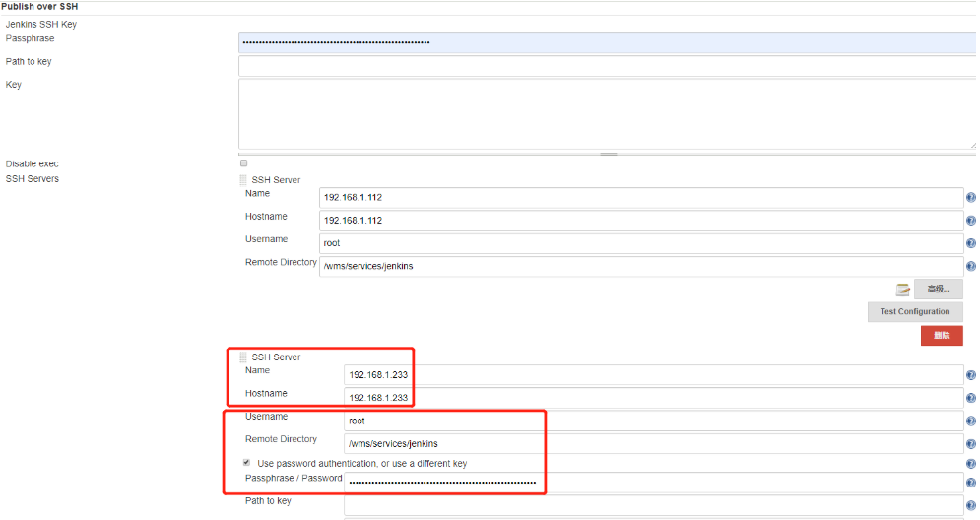
Task: Click the second server's Path to key field
Action: (x=653, y=505)
